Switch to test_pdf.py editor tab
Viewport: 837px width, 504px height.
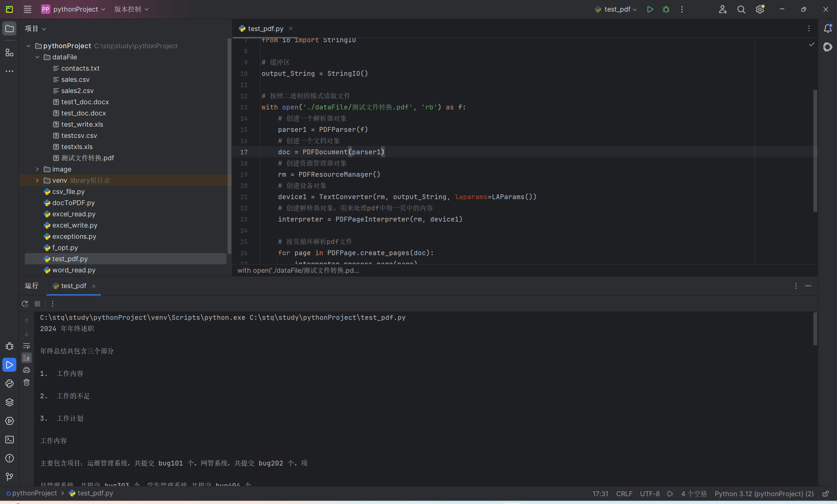click(265, 28)
